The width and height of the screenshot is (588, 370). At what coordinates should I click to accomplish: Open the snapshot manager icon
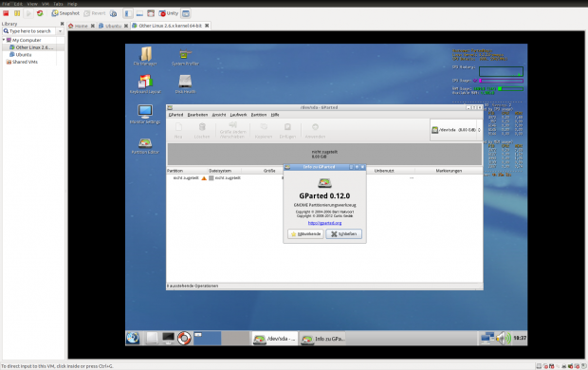coord(113,13)
